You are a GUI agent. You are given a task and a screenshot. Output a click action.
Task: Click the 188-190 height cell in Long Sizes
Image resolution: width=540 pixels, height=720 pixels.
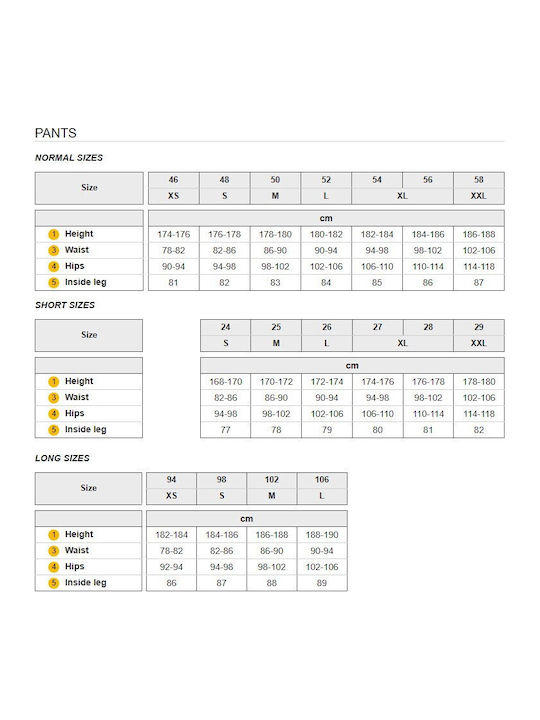pyautogui.click(x=322, y=534)
